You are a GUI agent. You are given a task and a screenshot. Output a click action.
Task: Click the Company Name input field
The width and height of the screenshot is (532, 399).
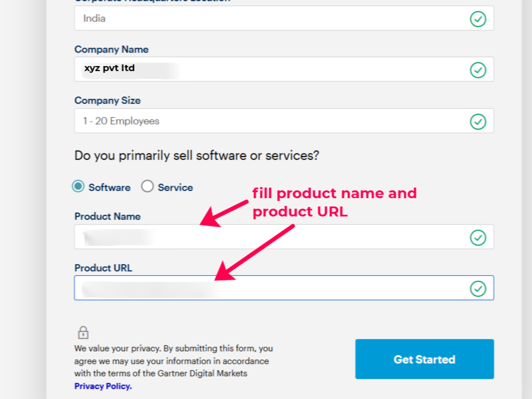(284, 69)
